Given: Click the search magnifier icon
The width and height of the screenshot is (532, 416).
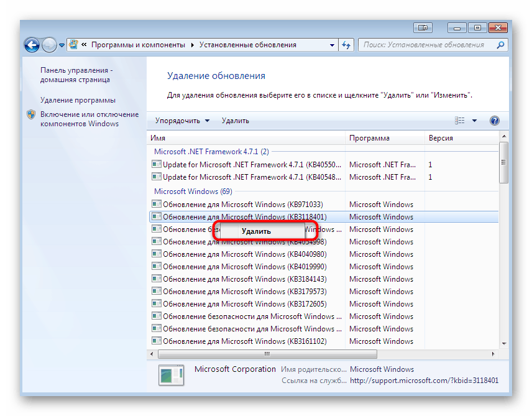Looking at the screenshot, I should [500, 45].
